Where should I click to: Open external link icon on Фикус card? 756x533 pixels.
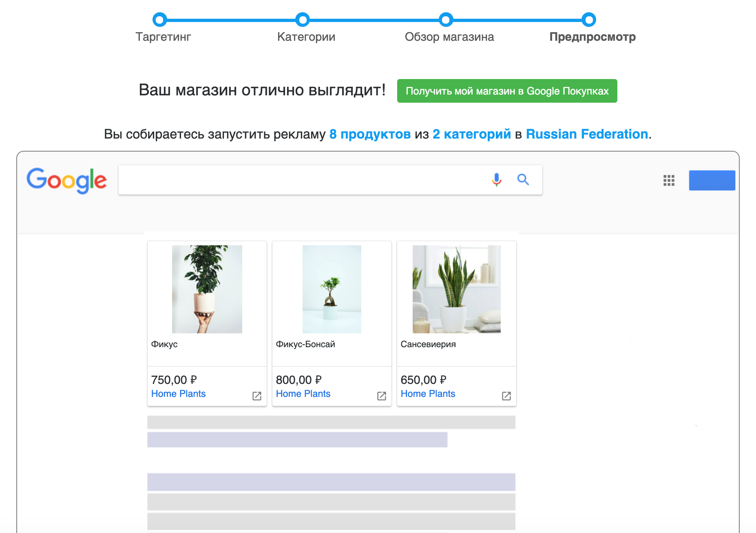(x=257, y=396)
